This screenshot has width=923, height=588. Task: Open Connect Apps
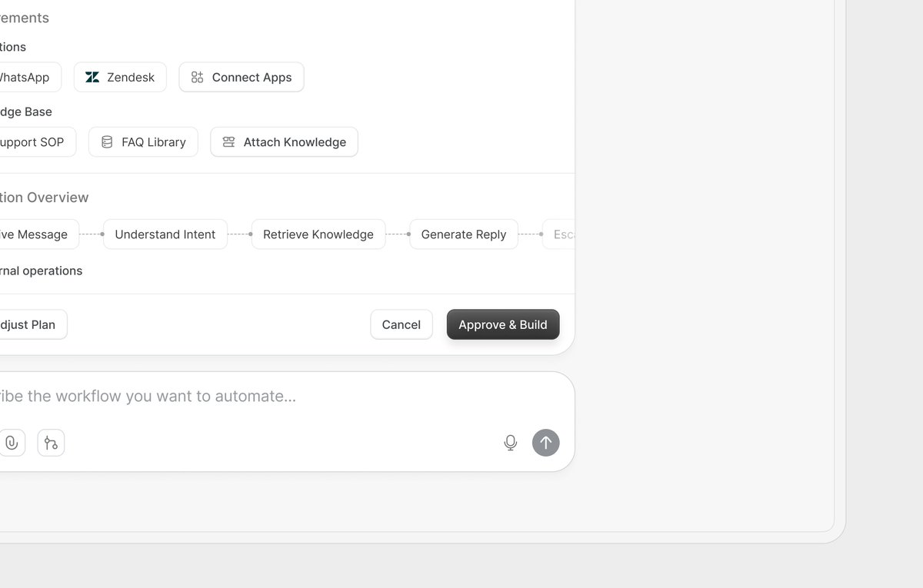click(242, 77)
